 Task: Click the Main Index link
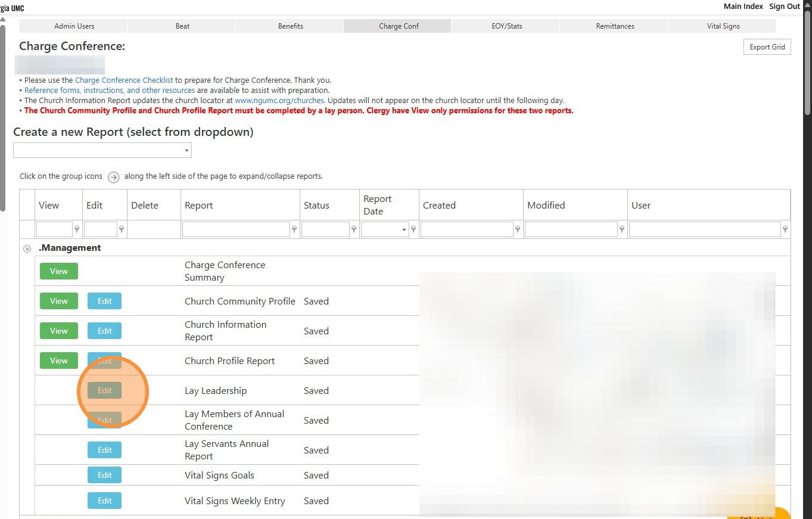(743, 7)
